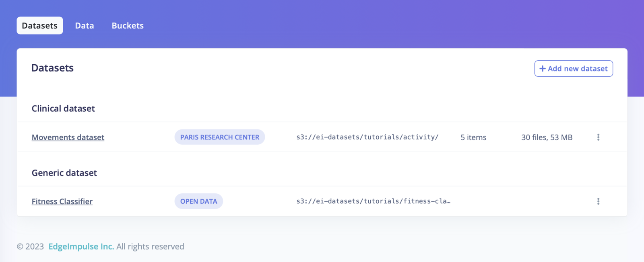Click the 5 items count

tap(473, 137)
